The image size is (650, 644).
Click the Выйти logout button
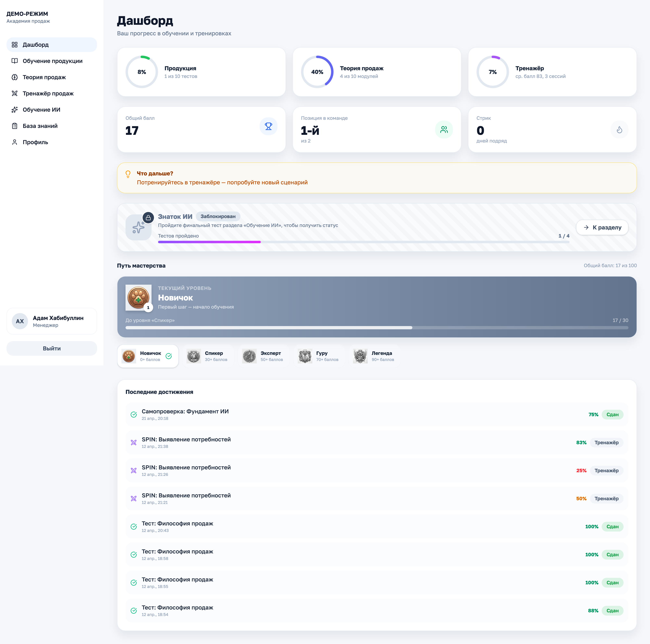(52, 348)
